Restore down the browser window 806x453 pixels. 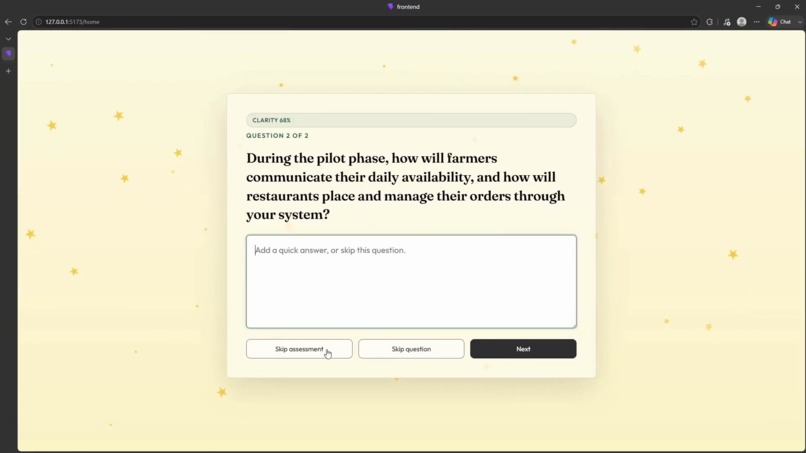(x=778, y=7)
